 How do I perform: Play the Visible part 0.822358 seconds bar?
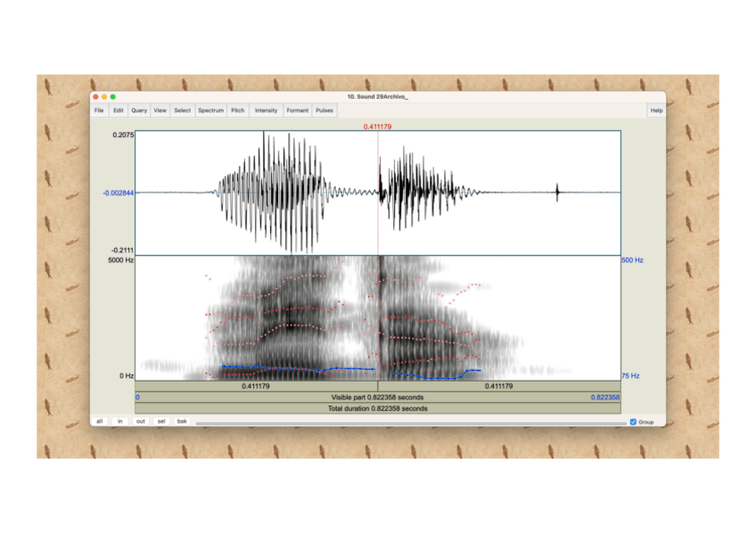click(x=377, y=397)
